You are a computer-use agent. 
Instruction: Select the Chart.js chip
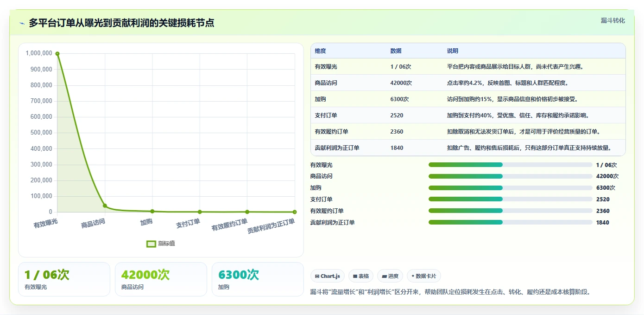(328, 276)
